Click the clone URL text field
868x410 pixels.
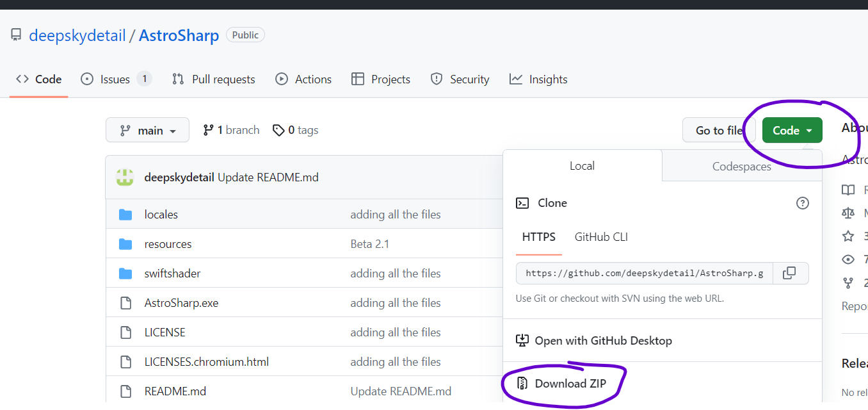[644, 273]
